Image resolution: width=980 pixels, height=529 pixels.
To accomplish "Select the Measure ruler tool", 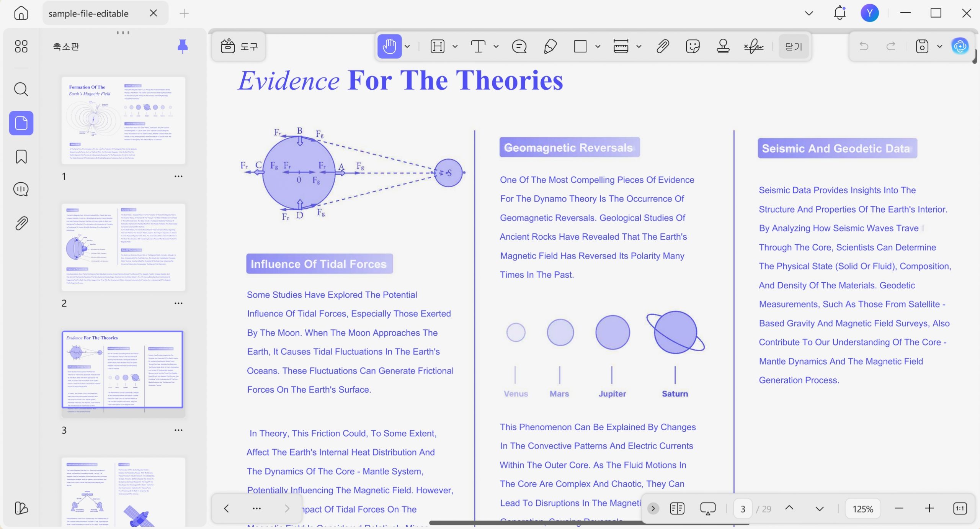I will pyautogui.click(x=621, y=46).
